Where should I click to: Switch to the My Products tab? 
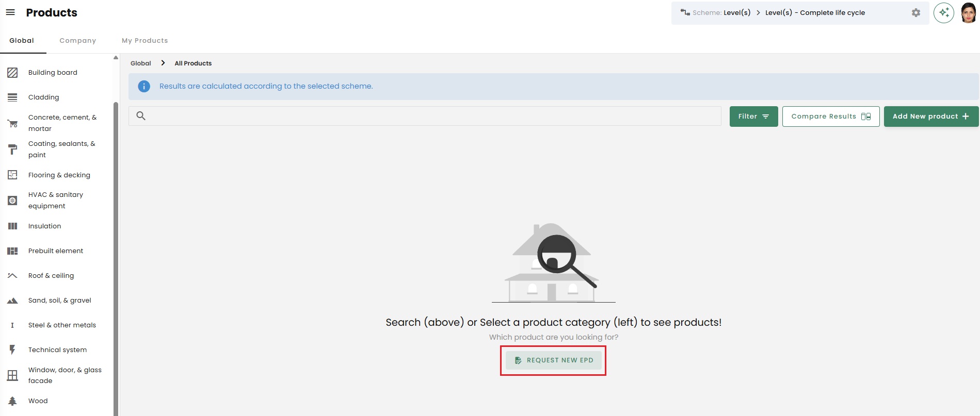(144, 41)
